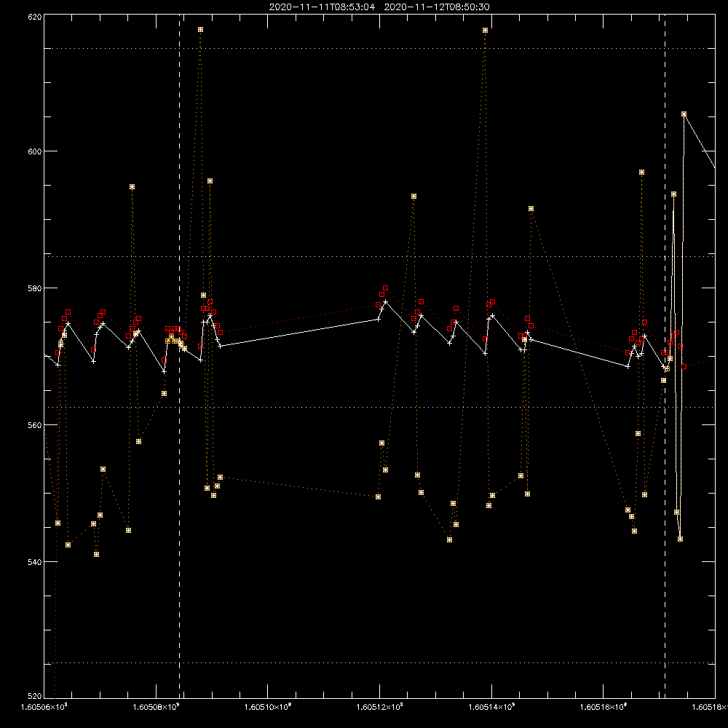Select the 520 y-axis label
This screenshot has width=728, height=728.
pyautogui.click(x=35, y=696)
